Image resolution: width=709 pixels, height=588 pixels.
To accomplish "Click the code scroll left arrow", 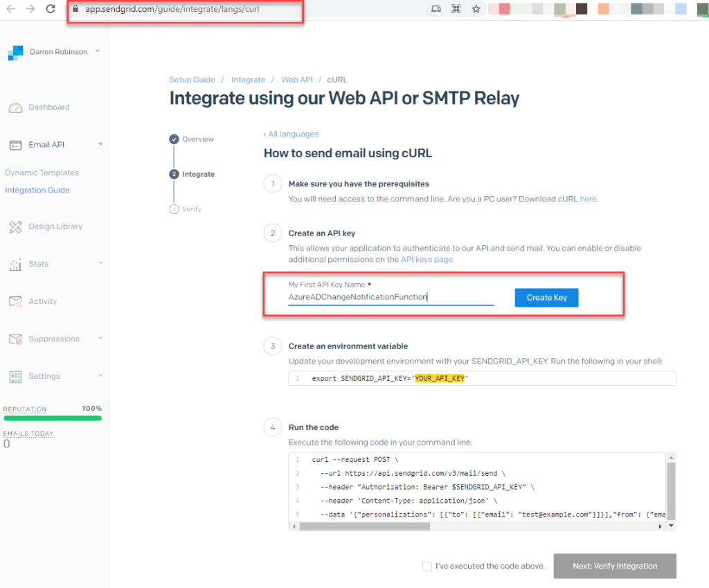I will (294, 526).
